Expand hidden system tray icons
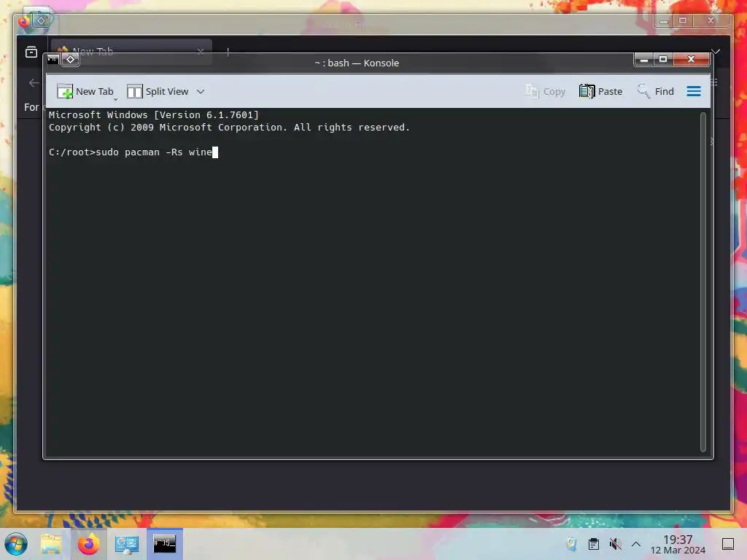Screen dimensions: 747x560 click(636, 544)
